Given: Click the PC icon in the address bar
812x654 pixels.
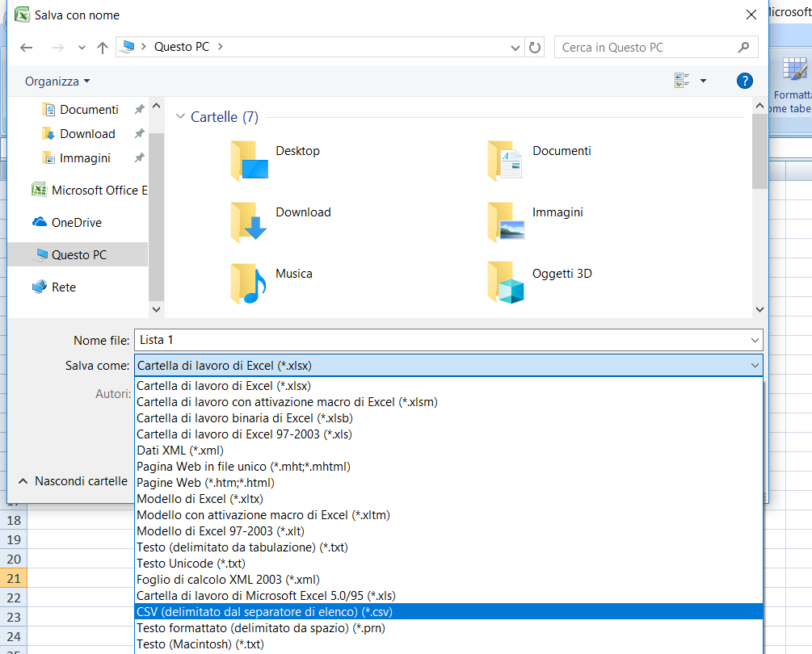Looking at the screenshot, I should [x=127, y=47].
